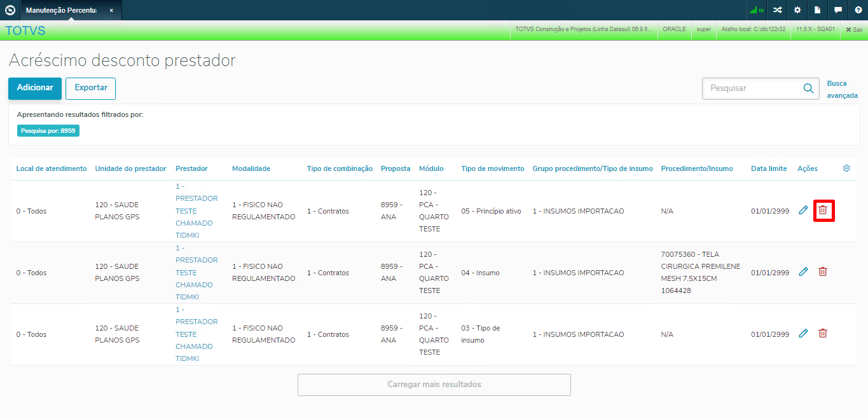Image resolution: width=868 pixels, height=417 pixels.
Task: Open Prestador link in Princípio ativo row
Action: point(196,210)
